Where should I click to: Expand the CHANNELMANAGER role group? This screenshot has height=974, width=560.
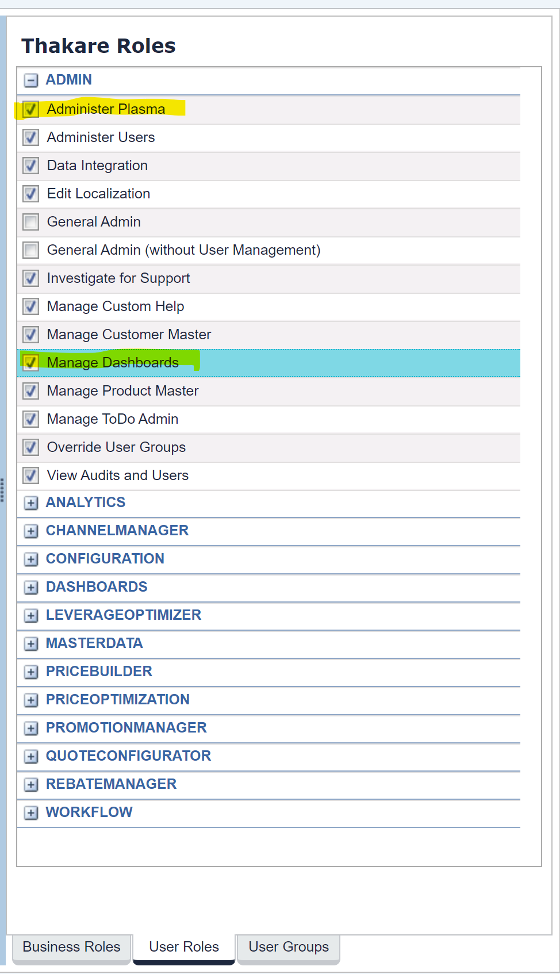[x=31, y=531]
